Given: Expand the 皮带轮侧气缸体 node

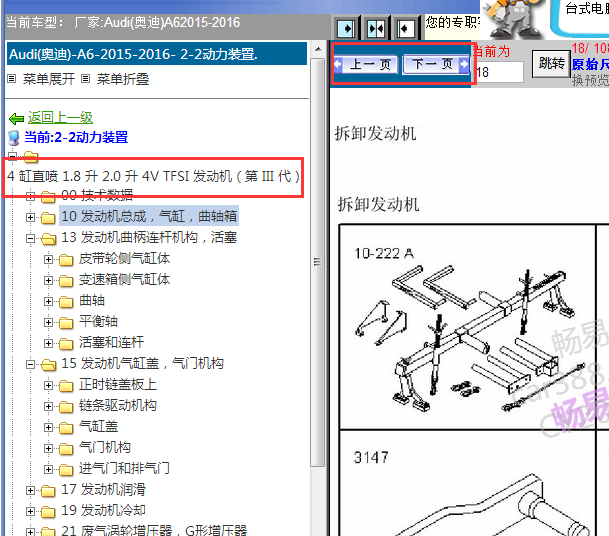Looking at the screenshot, I should pyautogui.click(x=48, y=259).
